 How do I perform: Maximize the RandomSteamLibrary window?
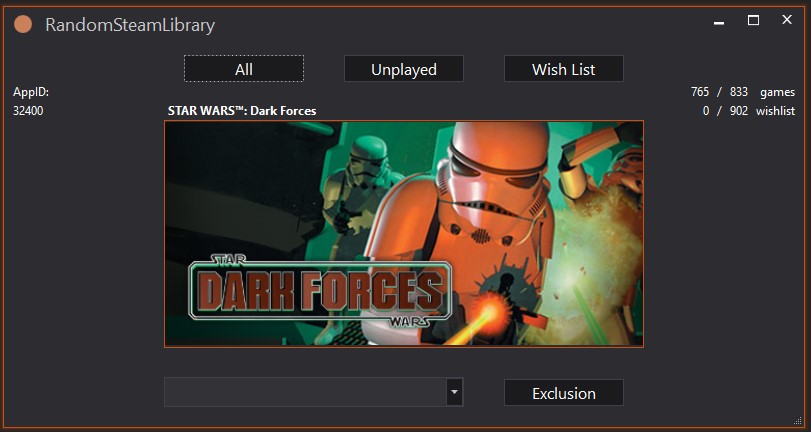(x=754, y=21)
